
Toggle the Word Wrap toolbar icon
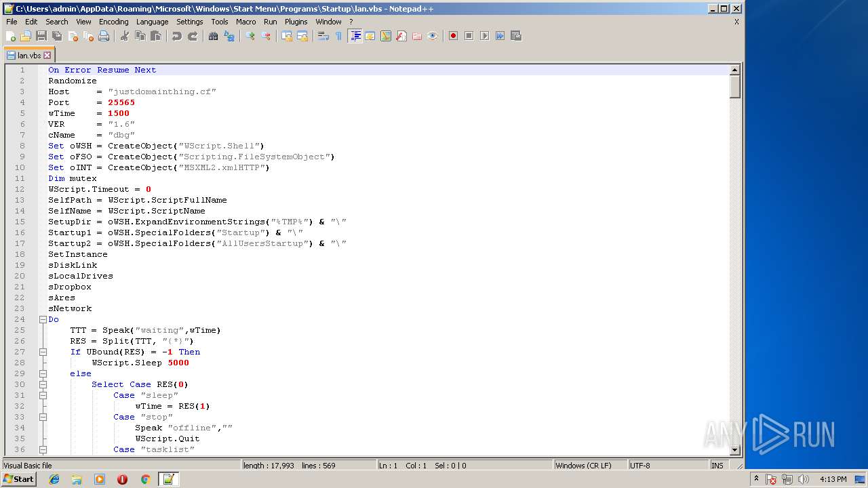(x=323, y=36)
